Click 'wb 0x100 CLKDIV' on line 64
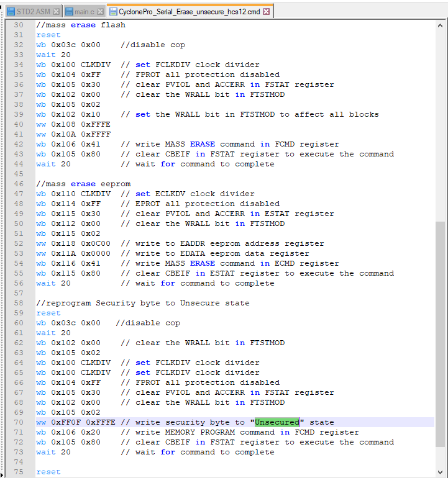 point(73,363)
